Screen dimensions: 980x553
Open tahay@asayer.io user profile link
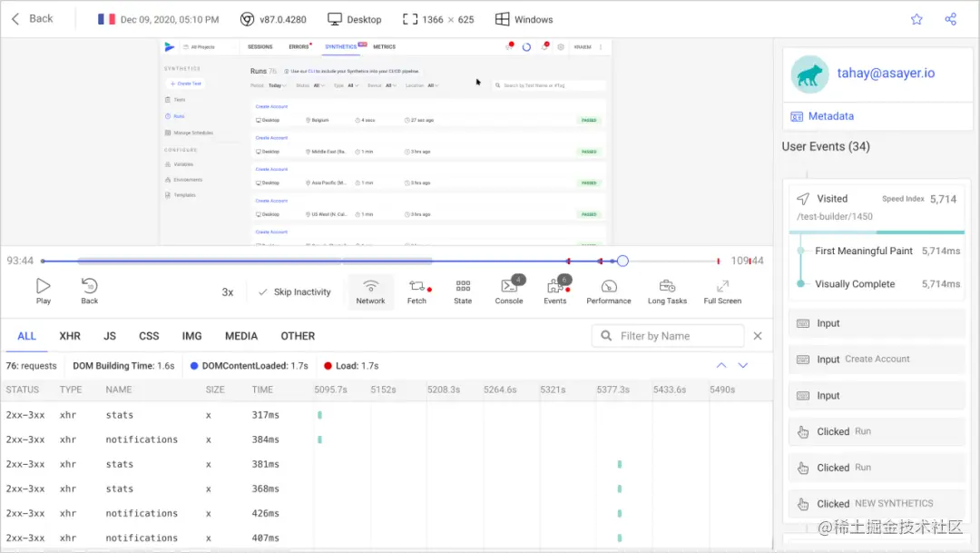886,74
